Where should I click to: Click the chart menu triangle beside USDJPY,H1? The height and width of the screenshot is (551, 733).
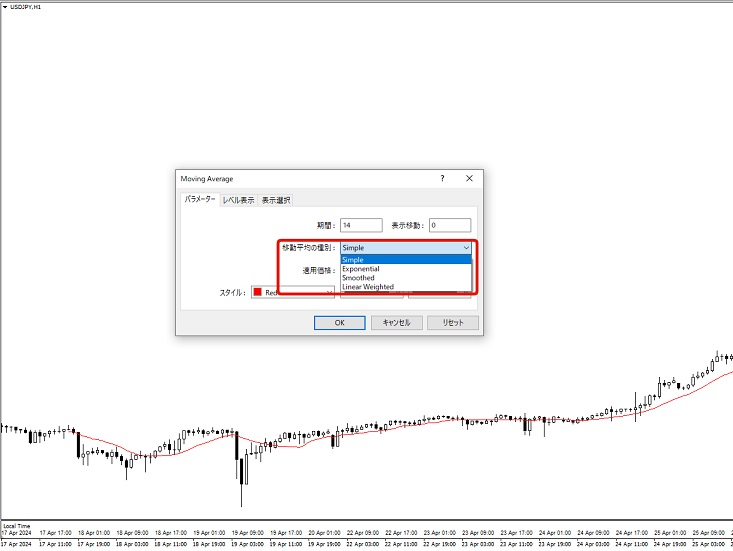point(4,7)
